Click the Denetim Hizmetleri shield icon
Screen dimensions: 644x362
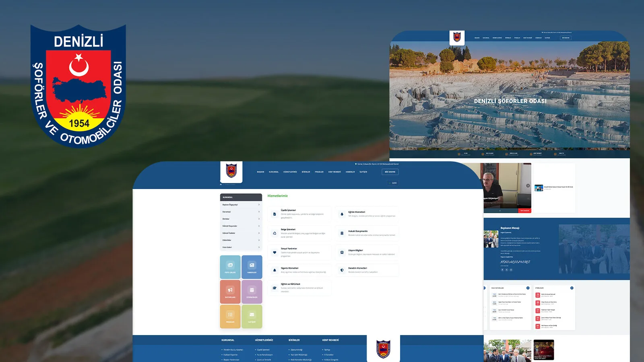(x=342, y=270)
